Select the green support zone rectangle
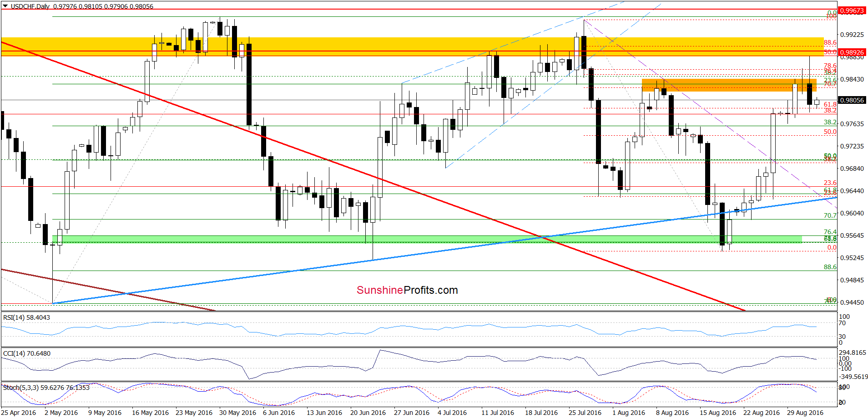 pyautogui.click(x=427, y=239)
